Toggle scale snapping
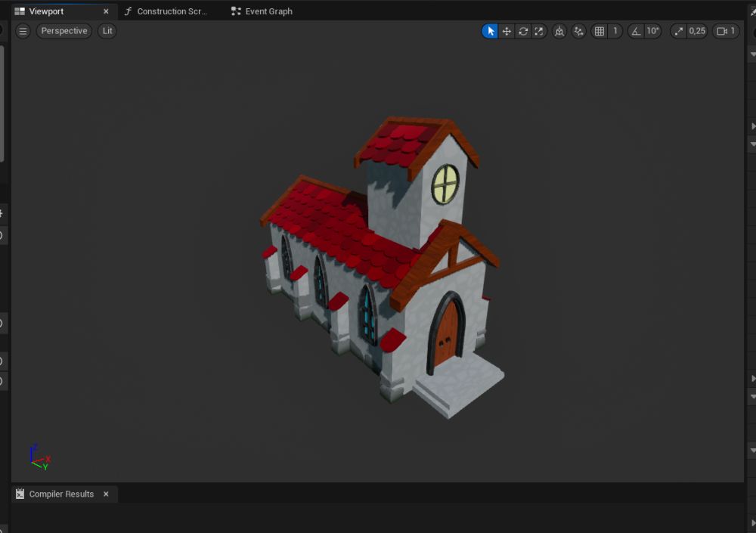Viewport: 756px width, 533px height. click(679, 31)
